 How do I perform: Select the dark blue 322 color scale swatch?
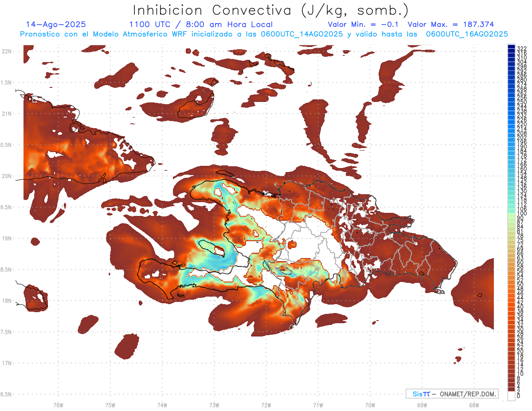pyautogui.click(x=511, y=47)
